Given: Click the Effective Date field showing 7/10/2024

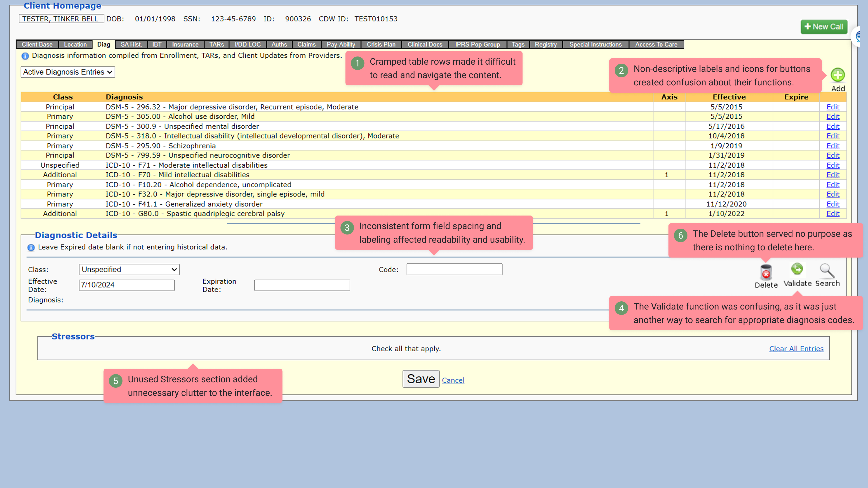Looking at the screenshot, I should click(127, 285).
